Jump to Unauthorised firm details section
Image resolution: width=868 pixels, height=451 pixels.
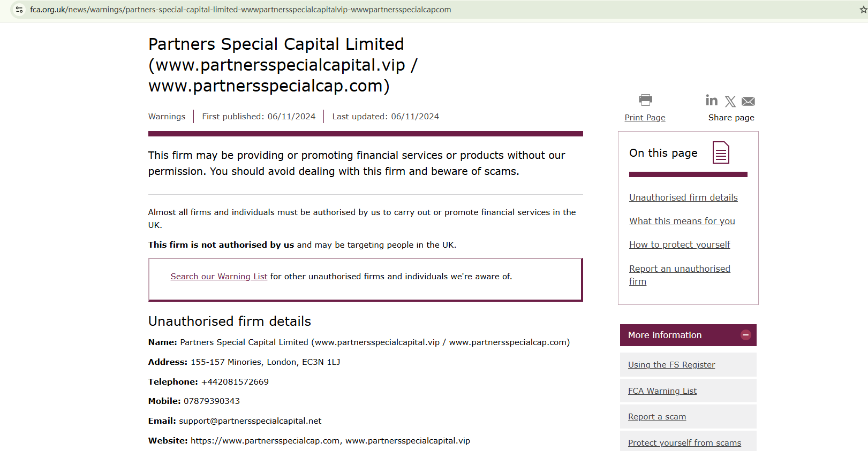tap(683, 197)
